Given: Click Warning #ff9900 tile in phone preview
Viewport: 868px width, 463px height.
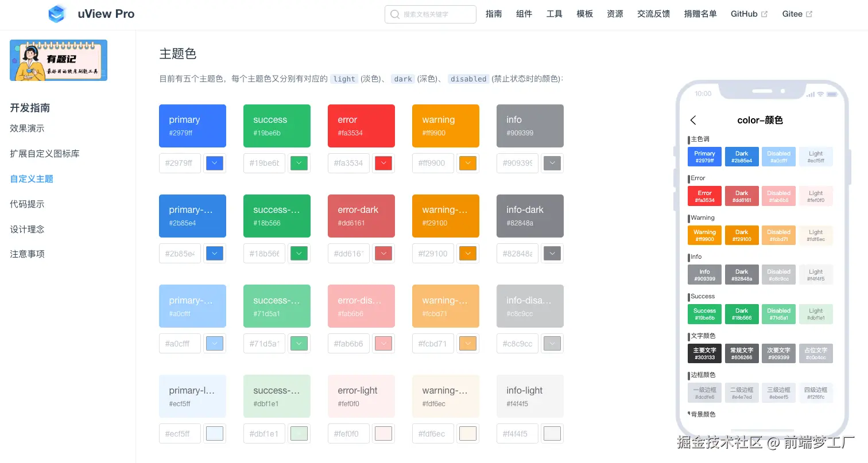Looking at the screenshot, I should coord(704,235).
